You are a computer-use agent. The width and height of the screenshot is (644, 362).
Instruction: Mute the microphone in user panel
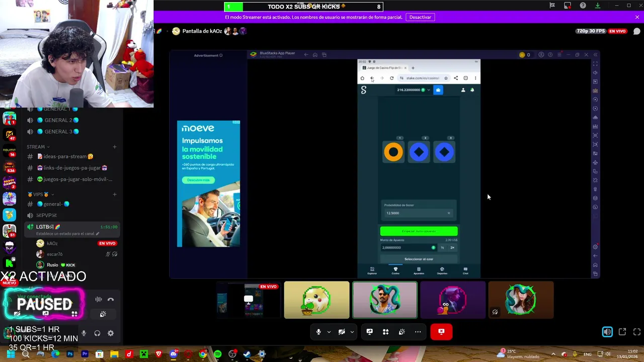[x=84, y=333]
